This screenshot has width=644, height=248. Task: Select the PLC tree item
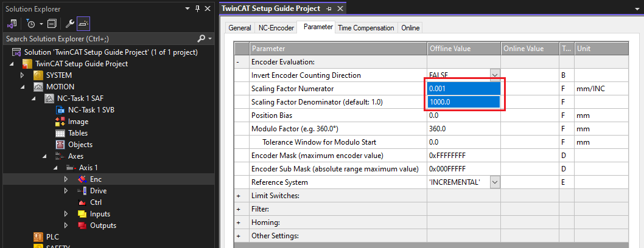tap(52, 237)
